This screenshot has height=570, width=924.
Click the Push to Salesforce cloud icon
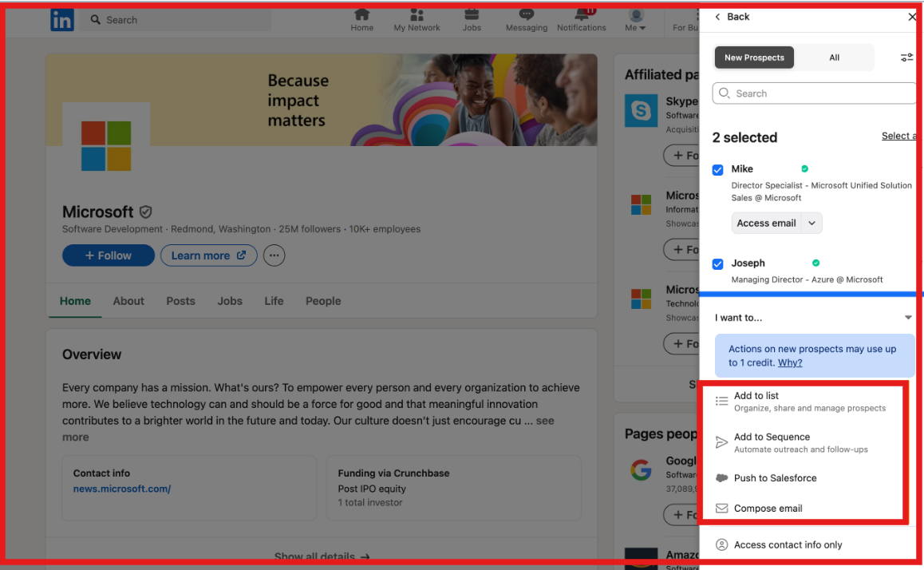[722, 477]
